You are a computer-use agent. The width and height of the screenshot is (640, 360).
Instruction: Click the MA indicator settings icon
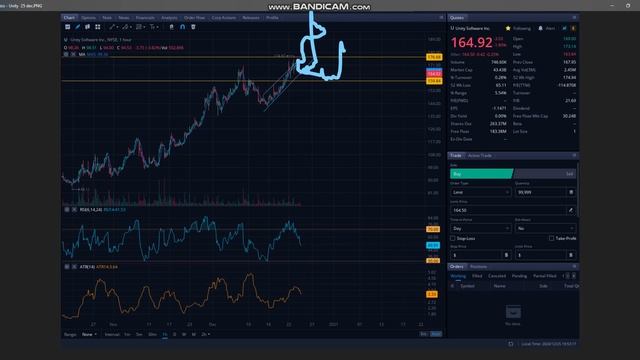click(x=66, y=54)
